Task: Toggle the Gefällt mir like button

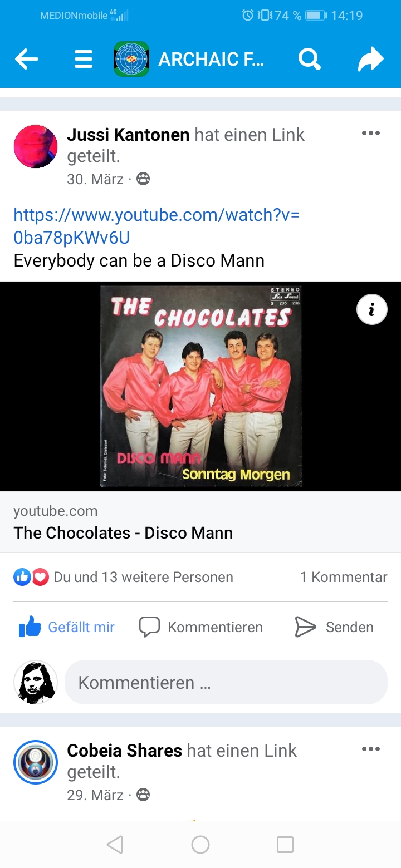Action: 67,627
